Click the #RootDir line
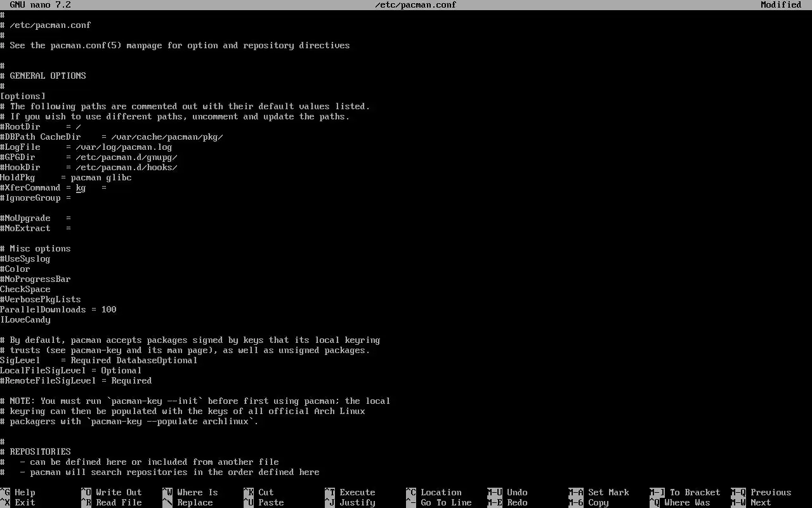 point(41,126)
